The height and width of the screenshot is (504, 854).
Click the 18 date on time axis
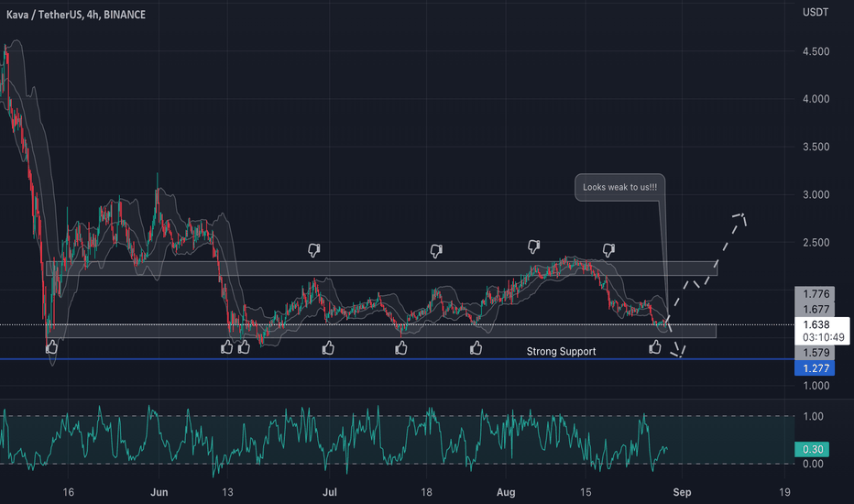426,493
